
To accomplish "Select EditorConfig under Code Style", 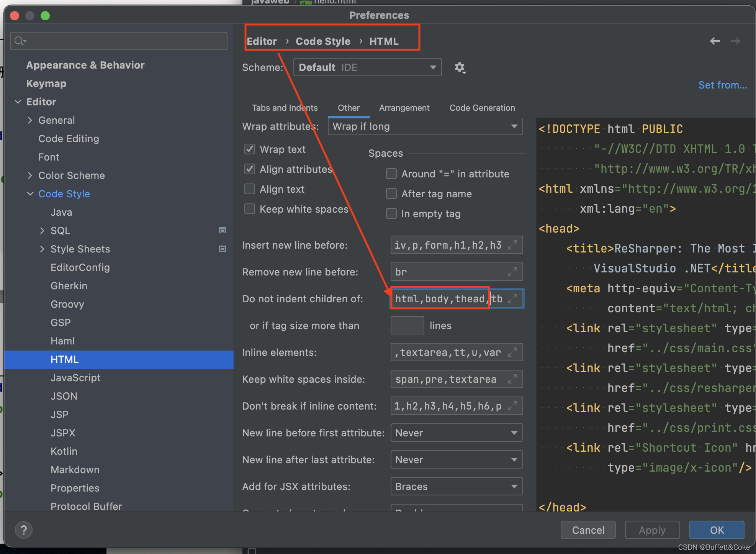I will [x=80, y=267].
